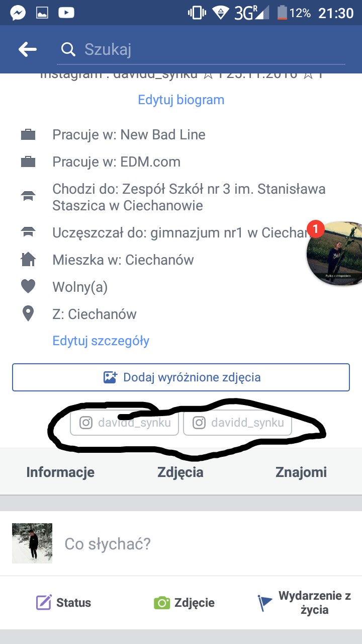This screenshot has height=644, width=362.
Task: Click the Edytuj szczegóły link
Action: 101,341
